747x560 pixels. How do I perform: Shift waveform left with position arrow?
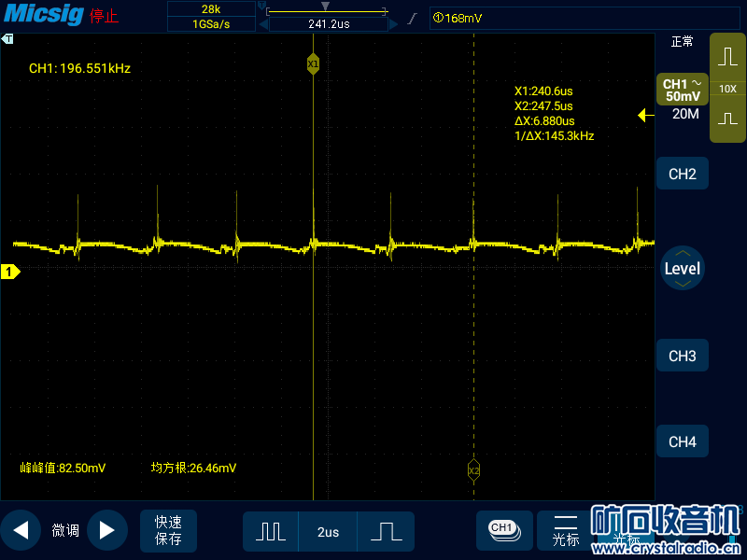[263, 24]
